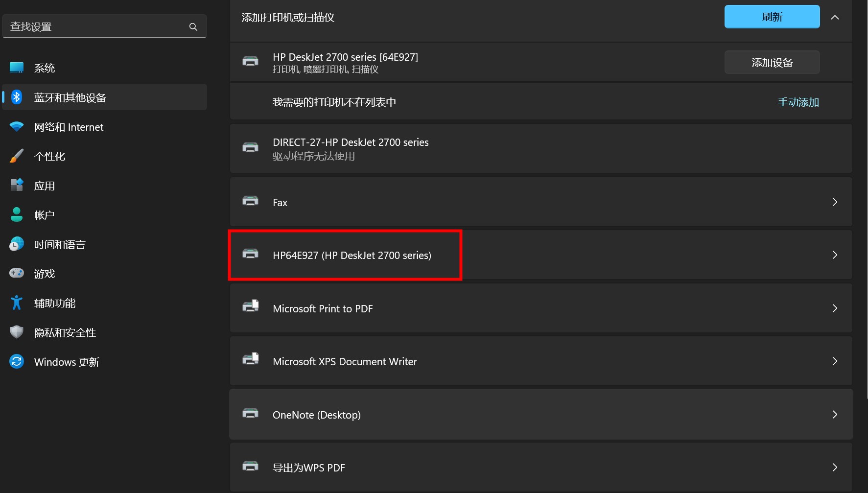The height and width of the screenshot is (493, 868).
Task: Click the 个性化 paintbrush icon
Action: (x=17, y=156)
